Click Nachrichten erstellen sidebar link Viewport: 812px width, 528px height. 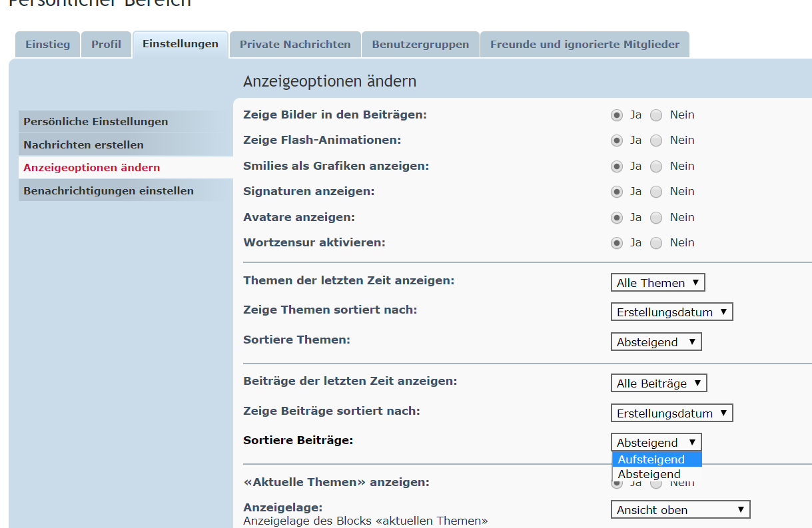(x=83, y=145)
